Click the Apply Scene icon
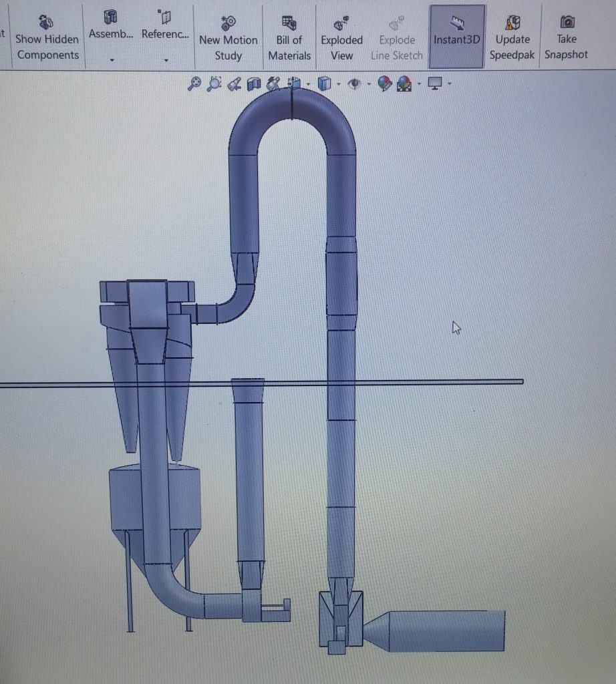The image size is (616, 684). click(404, 84)
